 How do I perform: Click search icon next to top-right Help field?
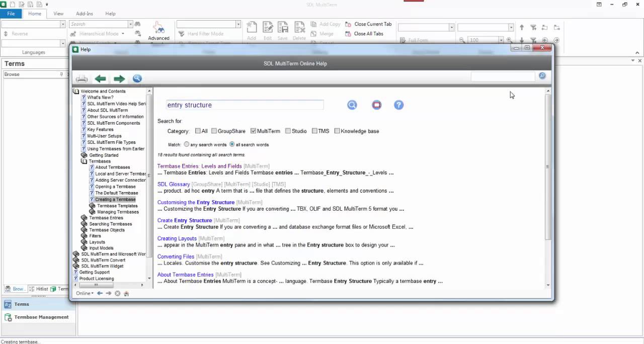pos(542,76)
